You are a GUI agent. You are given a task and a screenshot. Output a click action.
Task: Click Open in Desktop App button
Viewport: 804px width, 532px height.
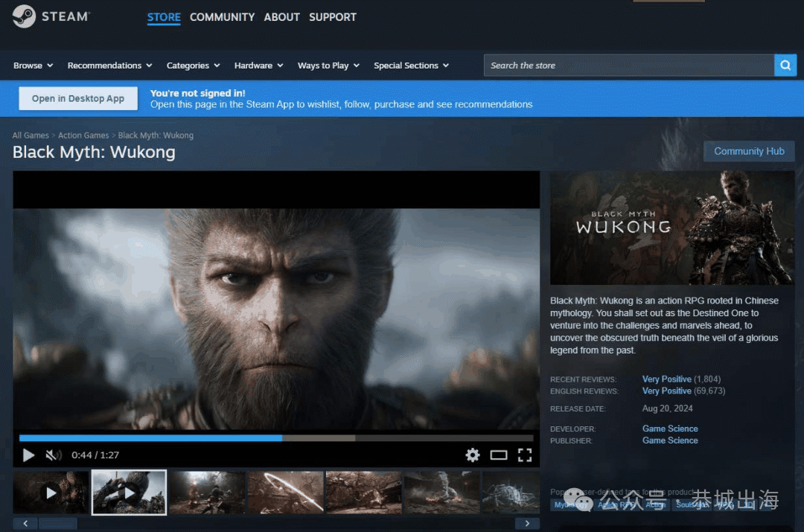pyautogui.click(x=78, y=98)
